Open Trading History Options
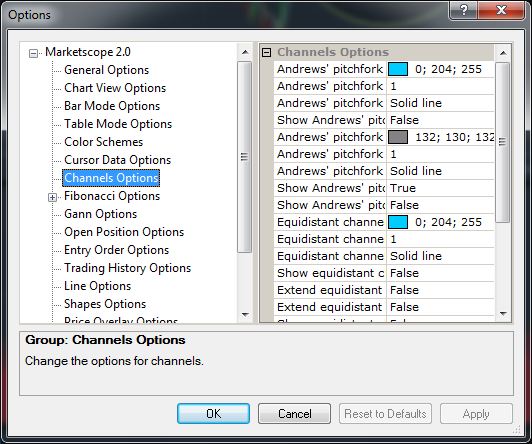 (x=128, y=268)
